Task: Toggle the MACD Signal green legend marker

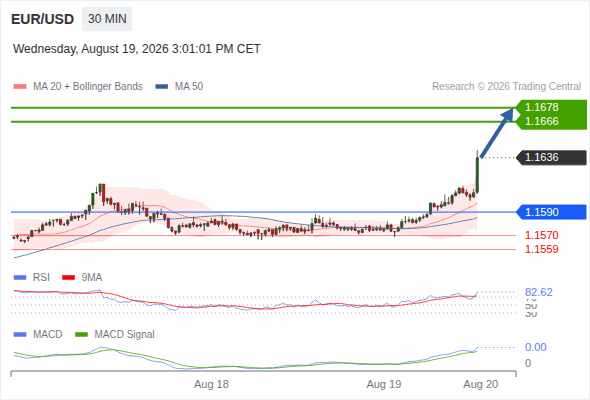Action: [x=81, y=335]
